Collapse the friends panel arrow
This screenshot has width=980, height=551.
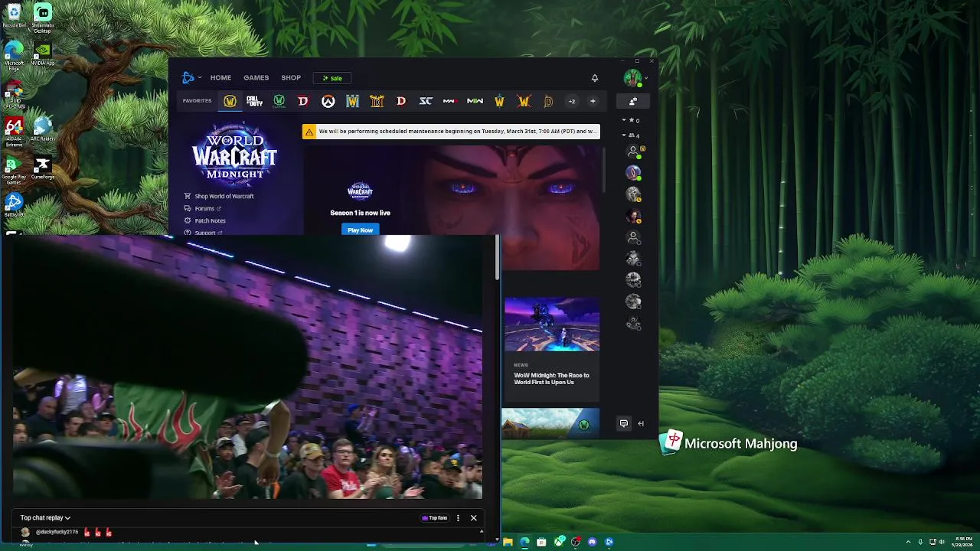click(641, 423)
